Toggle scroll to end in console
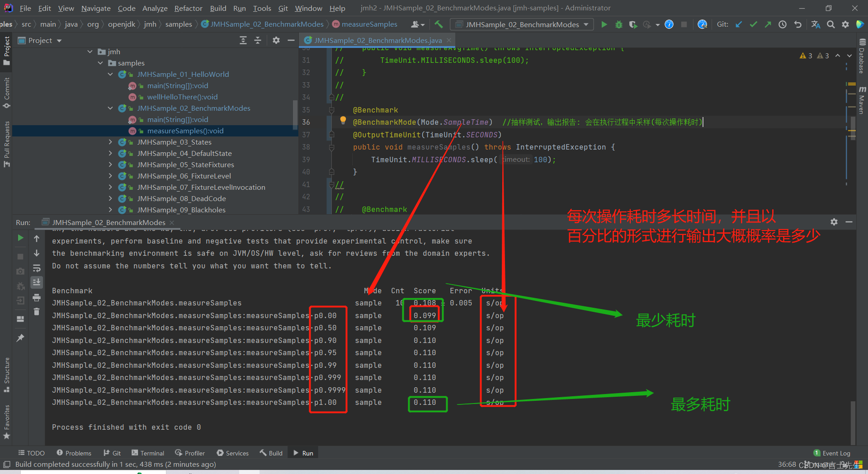The height and width of the screenshot is (474, 868). [x=37, y=282]
